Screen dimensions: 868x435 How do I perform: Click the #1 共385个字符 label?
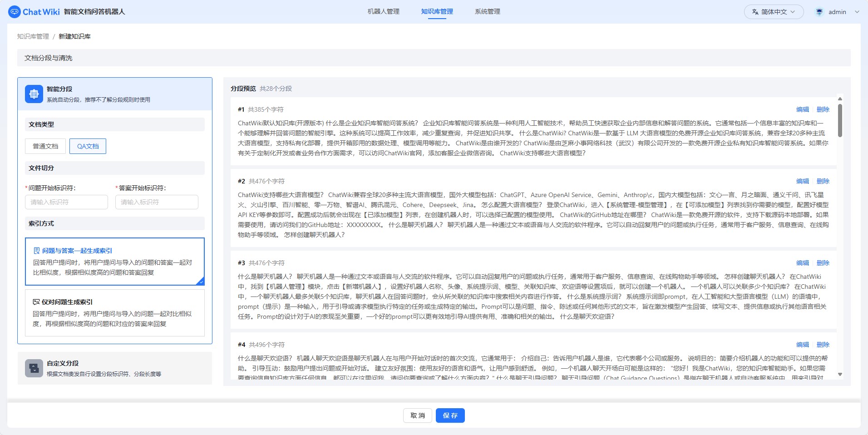pyautogui.click(x=261, y=109)
